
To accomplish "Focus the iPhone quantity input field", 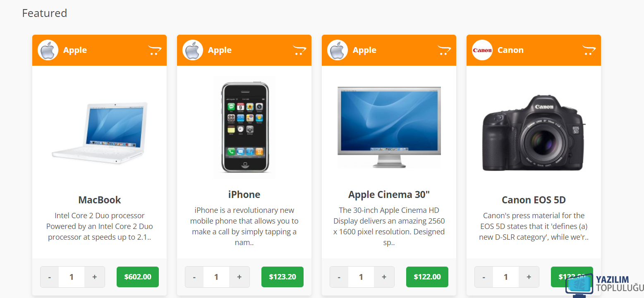I will click(216, 277).
